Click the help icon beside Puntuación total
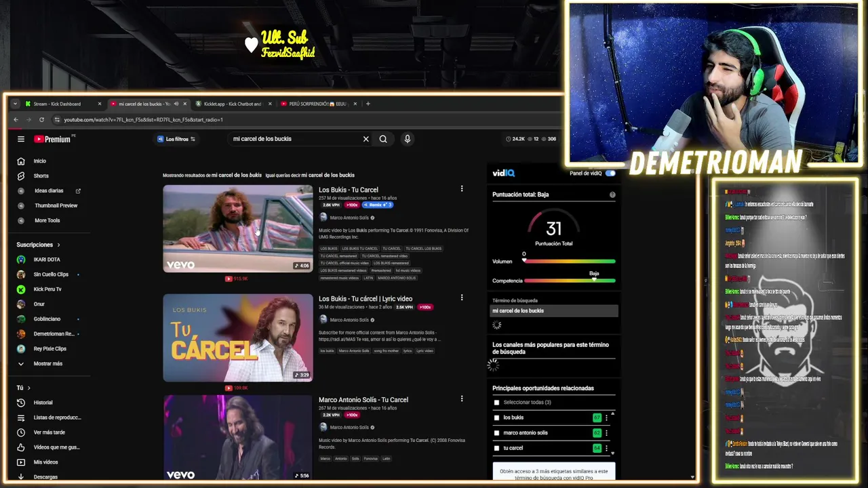Image resolution: width=868 pixels, height=488 pixels. coord(612,195)
